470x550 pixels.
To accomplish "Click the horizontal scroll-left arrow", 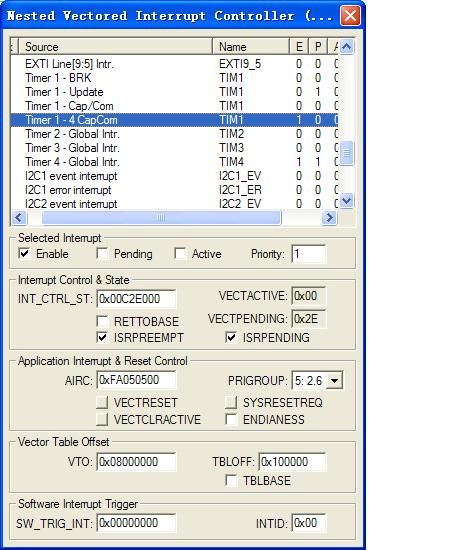I will coord(19,217).
